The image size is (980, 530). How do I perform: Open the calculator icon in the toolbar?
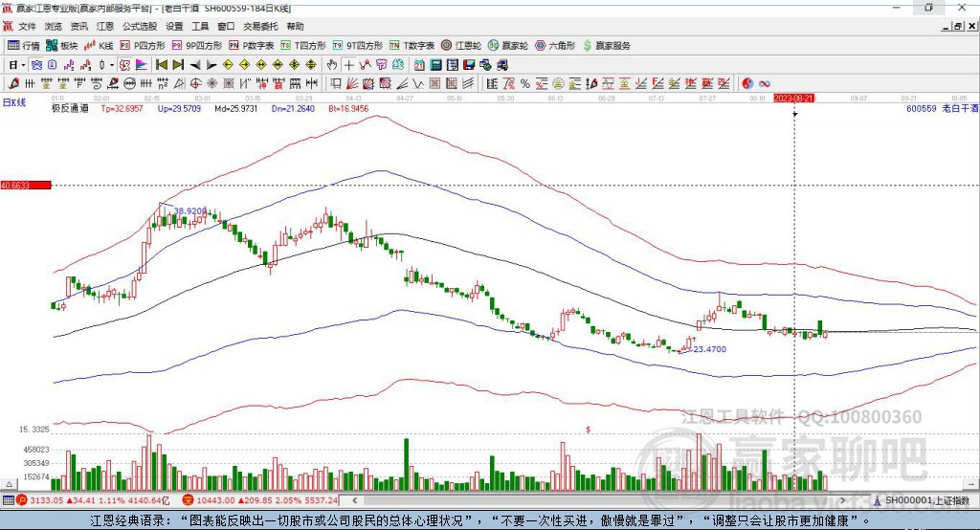(x=435, y=65)
